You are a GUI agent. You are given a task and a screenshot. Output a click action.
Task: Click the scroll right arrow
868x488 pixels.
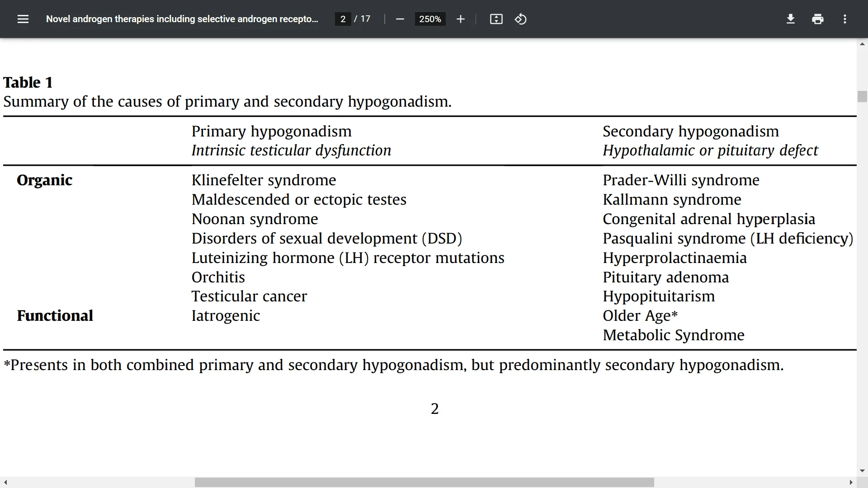point(851,483)
